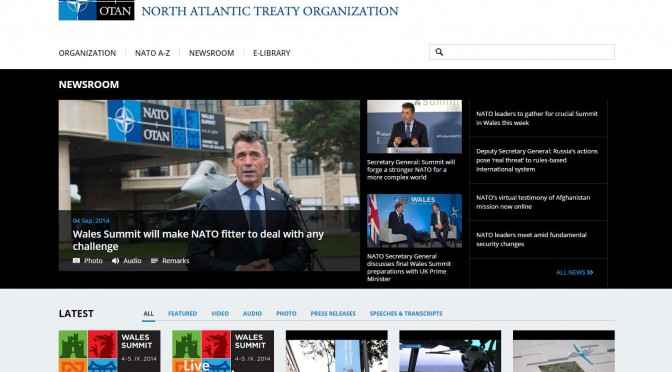Open first Wales Summit tile thumbnail
Screen dimensions: 672x372
pos(110,351)
